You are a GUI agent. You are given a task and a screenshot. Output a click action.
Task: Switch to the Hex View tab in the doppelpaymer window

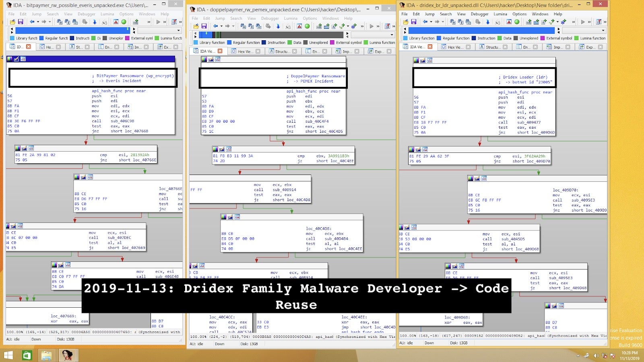click(x=244, y=51)
